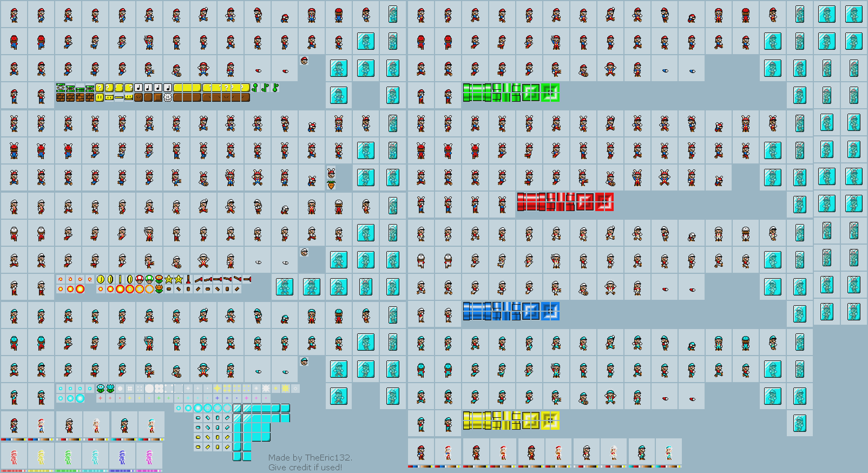This screenshot has width=868, height=473.
Task: Select the large solid white puff circle
Action: coord(149,388)
